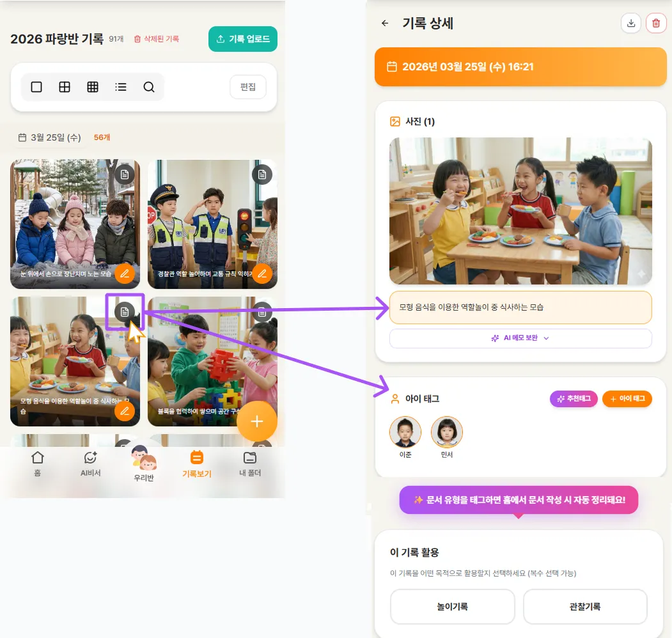Toggle child tag 이준 avatar
The width and height of the screenshot is (672, 638).
[405, 433]
